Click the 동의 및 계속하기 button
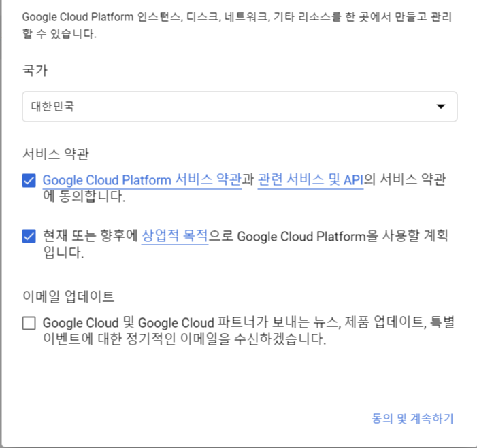 (412, 419)
